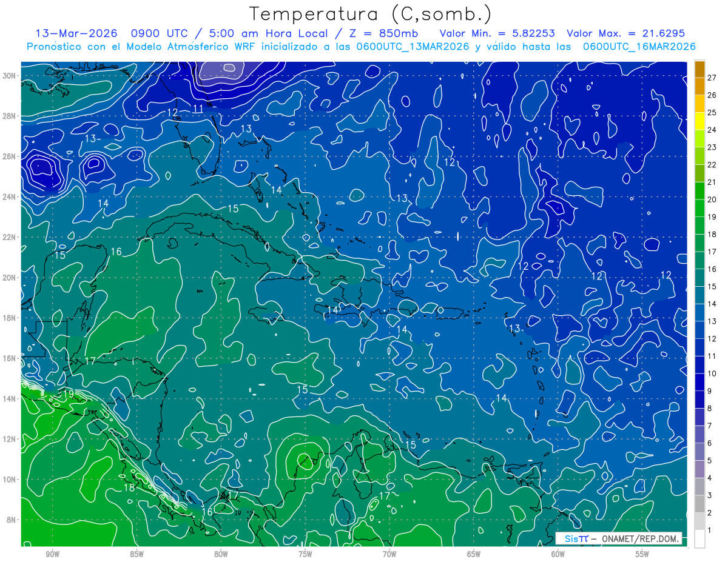Click the contour label 11 near Florida
728x562 pixels.
coord(198,109)
